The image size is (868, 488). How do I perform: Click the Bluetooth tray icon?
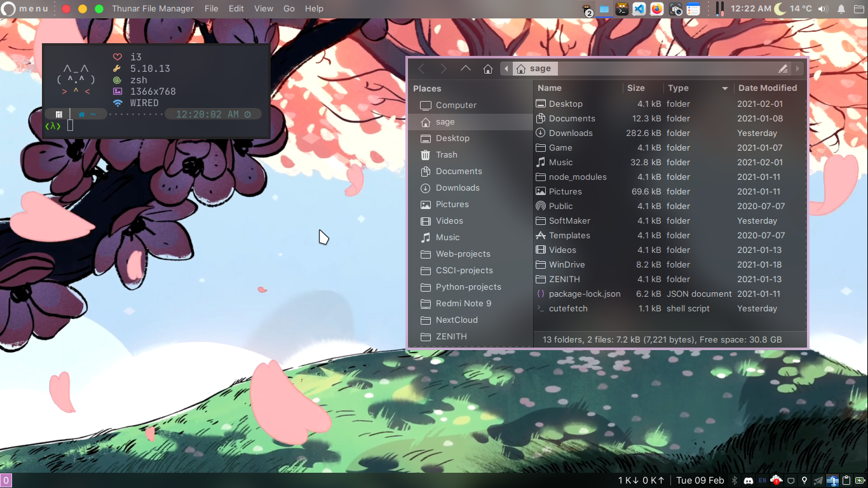pyautogui.click(x=735, y=480)
